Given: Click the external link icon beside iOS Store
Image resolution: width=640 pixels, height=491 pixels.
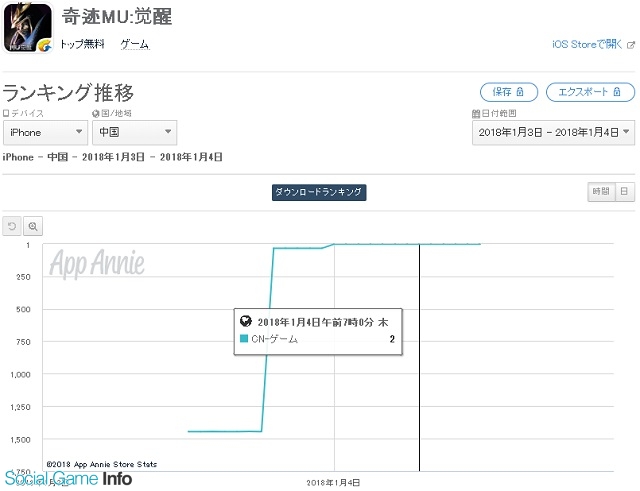Looking at the screenshot, I should click(x=631, y=44).
